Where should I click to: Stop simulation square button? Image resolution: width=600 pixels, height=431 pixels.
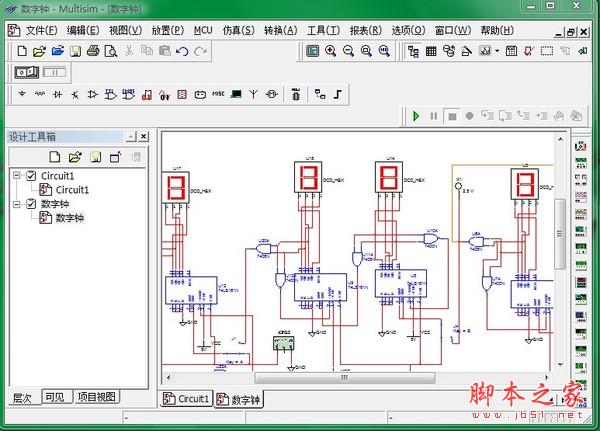[452, 116]
